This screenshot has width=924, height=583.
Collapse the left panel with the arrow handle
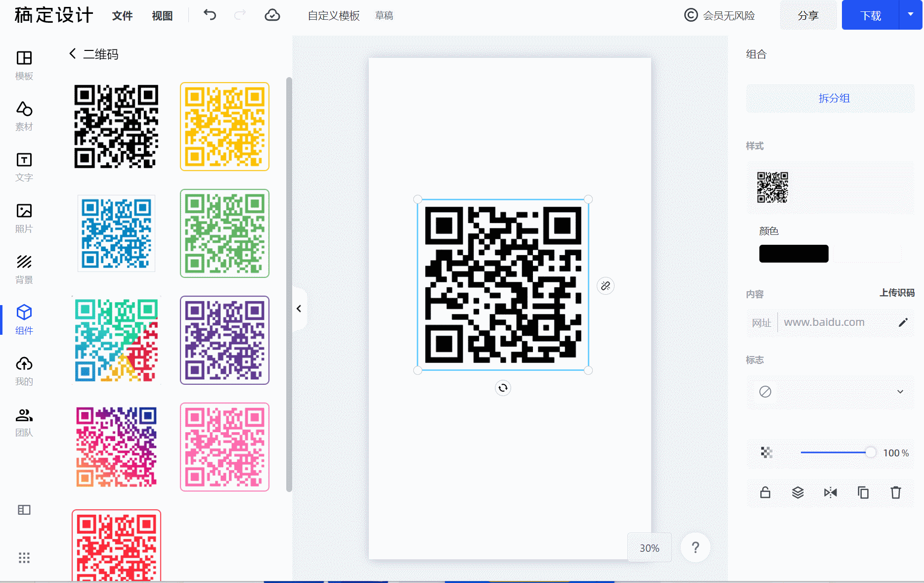point(299,309)
